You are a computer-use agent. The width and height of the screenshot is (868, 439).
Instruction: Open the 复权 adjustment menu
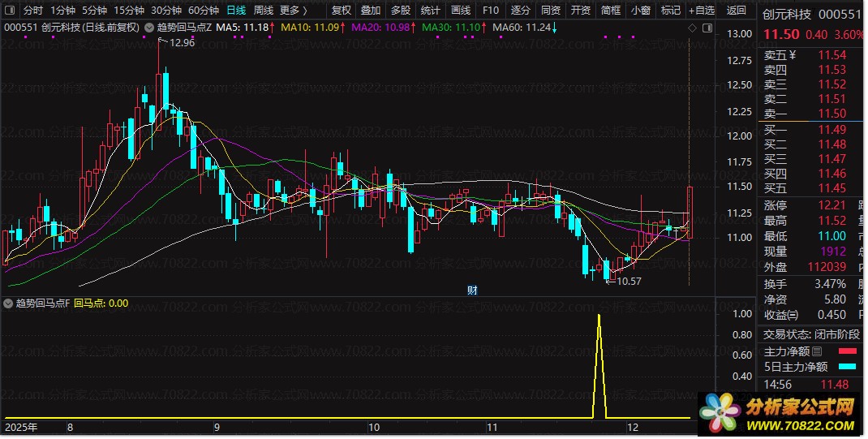341,10
